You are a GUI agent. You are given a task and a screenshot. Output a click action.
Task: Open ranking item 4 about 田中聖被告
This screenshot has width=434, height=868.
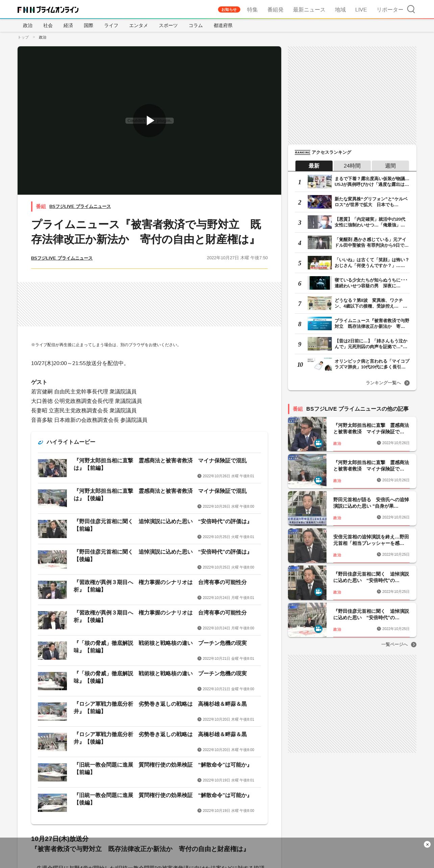click(x=352, y=242)
